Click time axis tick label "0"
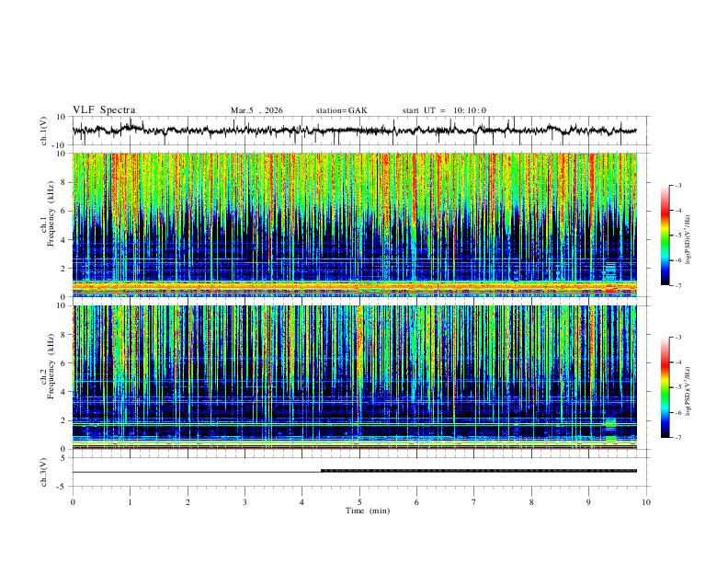Screen dimensions: 728x563 tap(73, 502)
